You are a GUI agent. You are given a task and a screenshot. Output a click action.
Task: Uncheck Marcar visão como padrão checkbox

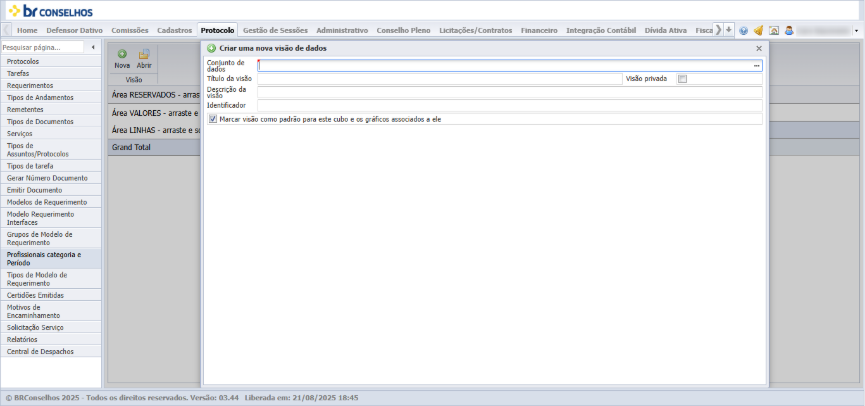point(213,119)
